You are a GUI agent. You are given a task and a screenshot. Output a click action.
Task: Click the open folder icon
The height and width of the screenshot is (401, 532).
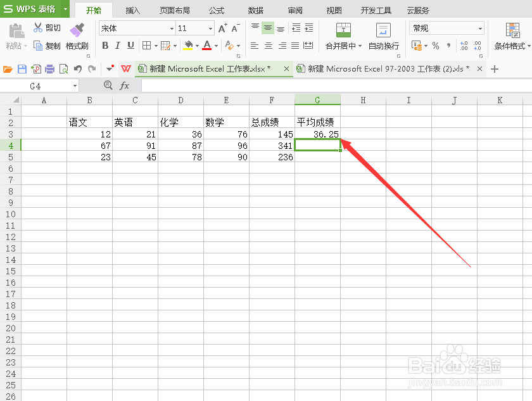coord(8,69)
